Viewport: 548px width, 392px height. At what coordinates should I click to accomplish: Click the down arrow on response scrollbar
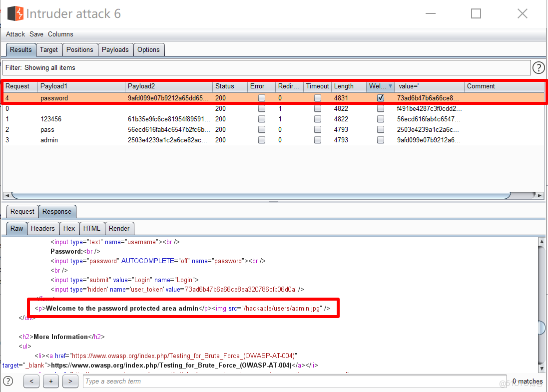(x=542, y=369)
